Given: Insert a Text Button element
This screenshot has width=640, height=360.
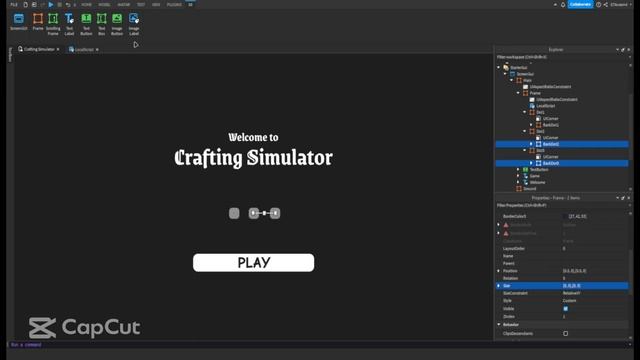Looking at the screenshot, I should pyautogui.click(x=86, y=24).
